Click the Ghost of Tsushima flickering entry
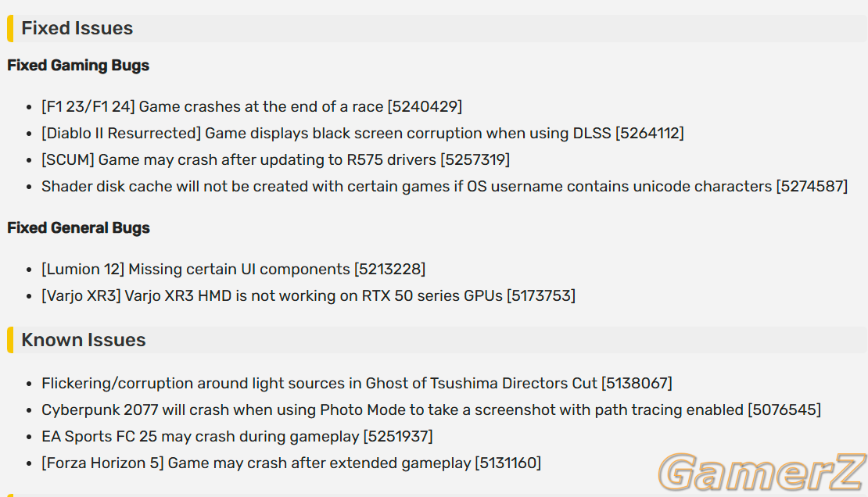Image resolution: width=868 pixels, height=497 pixels. point(357,383)
